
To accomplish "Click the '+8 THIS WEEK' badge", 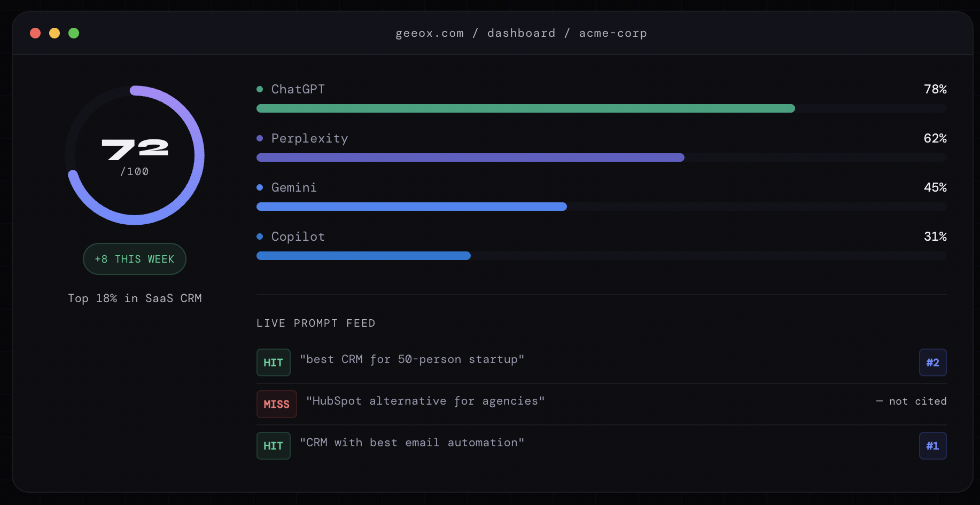I will pos(134,259).
